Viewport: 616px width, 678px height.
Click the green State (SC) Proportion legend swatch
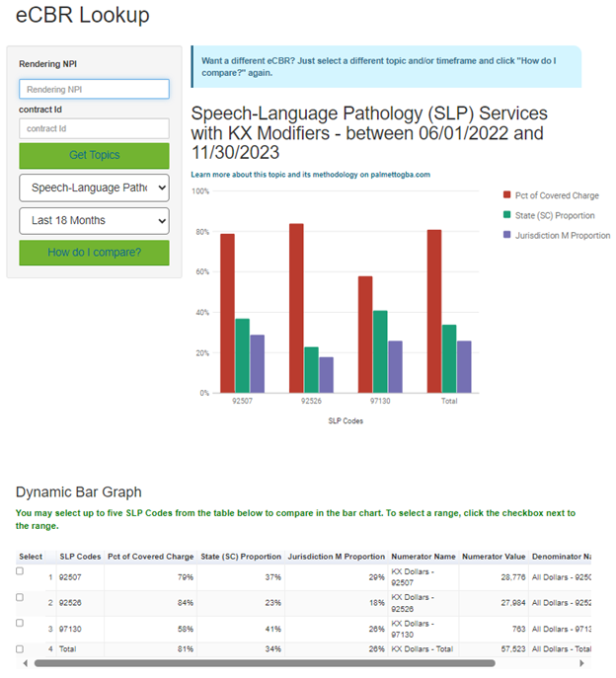(x=507, y=215)
